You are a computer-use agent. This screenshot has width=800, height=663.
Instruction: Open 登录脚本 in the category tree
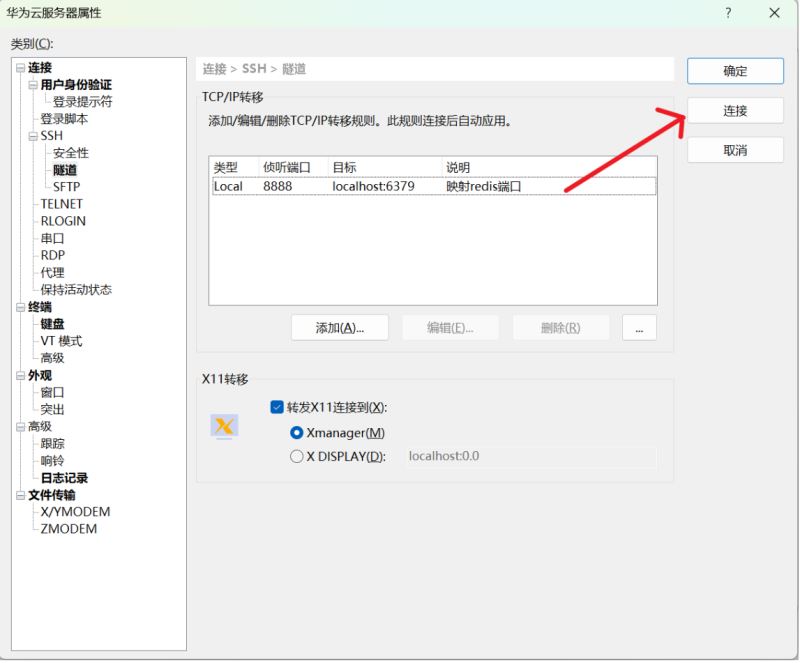[64, 119]
